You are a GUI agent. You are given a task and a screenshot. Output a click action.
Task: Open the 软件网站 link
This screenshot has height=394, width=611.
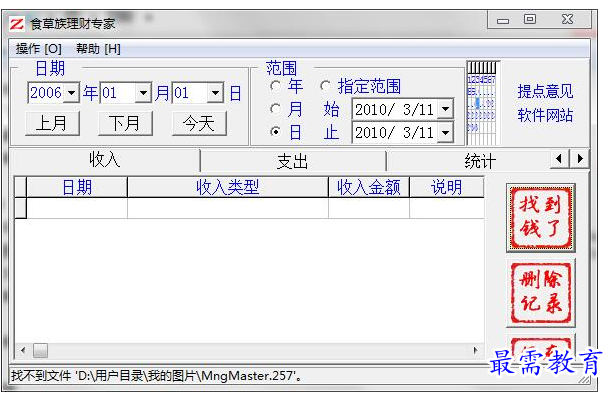click(545, 115)
